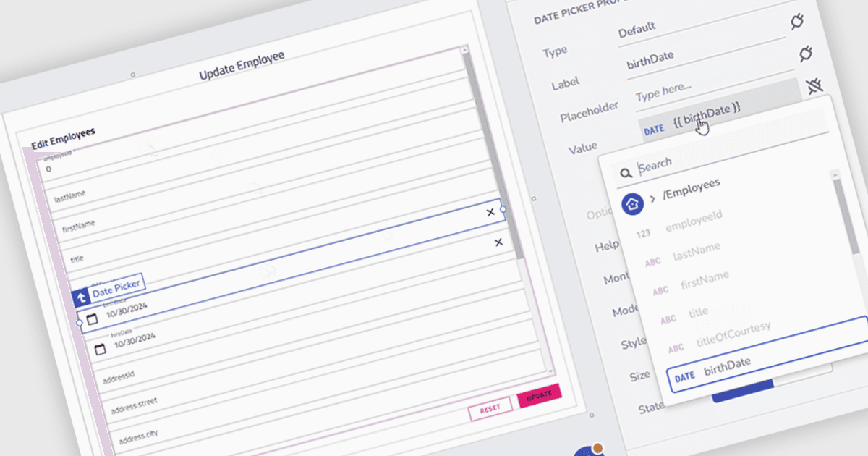Click the Date Picker selection label
This screenshot has height=456, width=868.
tap(116, 288)
